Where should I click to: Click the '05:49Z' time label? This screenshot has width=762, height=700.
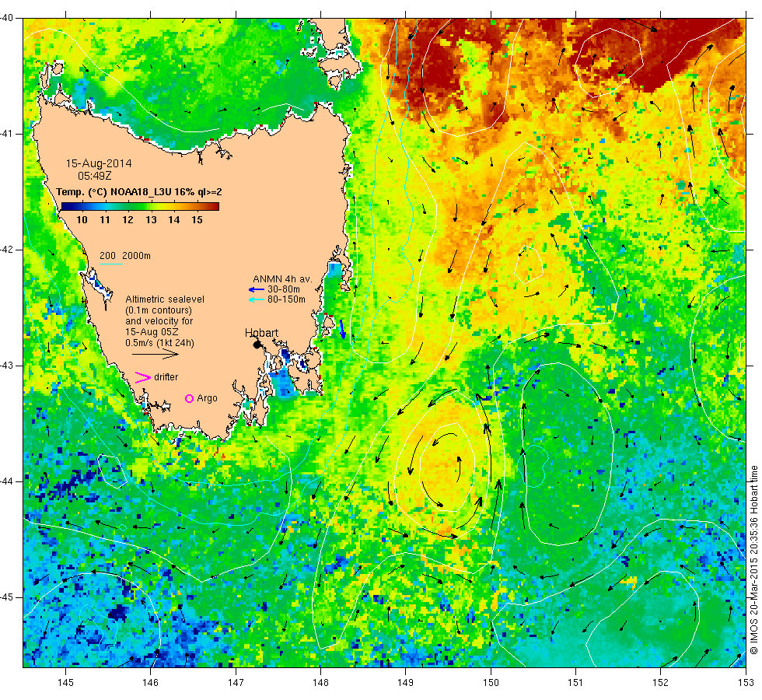point(95,176)
